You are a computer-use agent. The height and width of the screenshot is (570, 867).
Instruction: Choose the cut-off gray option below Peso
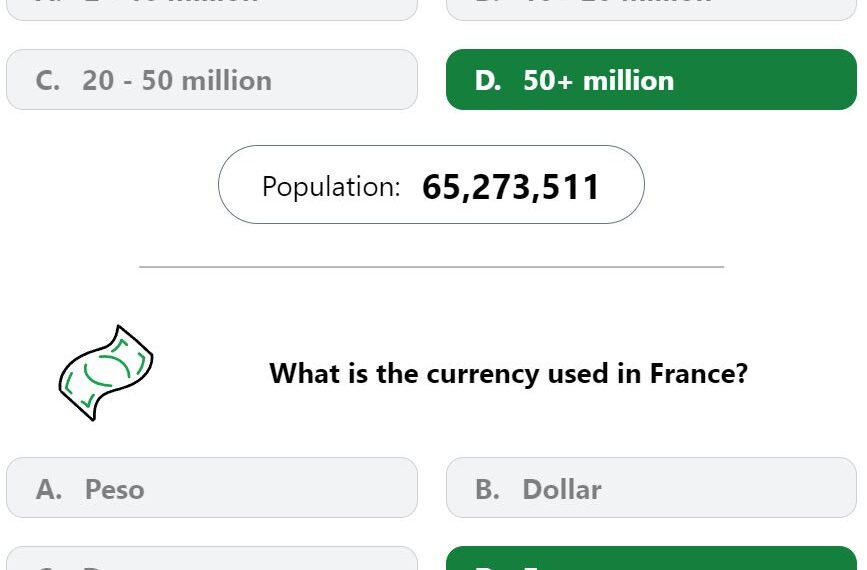pos(212,558)
